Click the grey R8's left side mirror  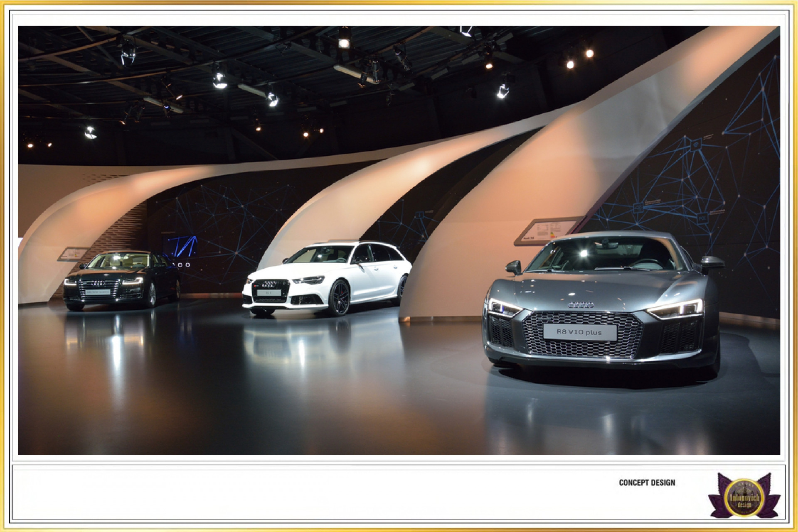tap(514, 267)
